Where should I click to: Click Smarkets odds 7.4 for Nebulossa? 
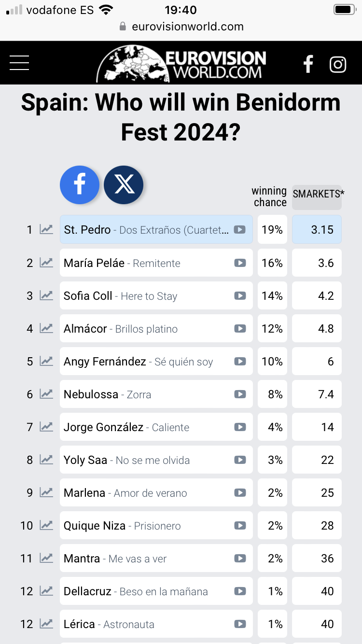317,394
